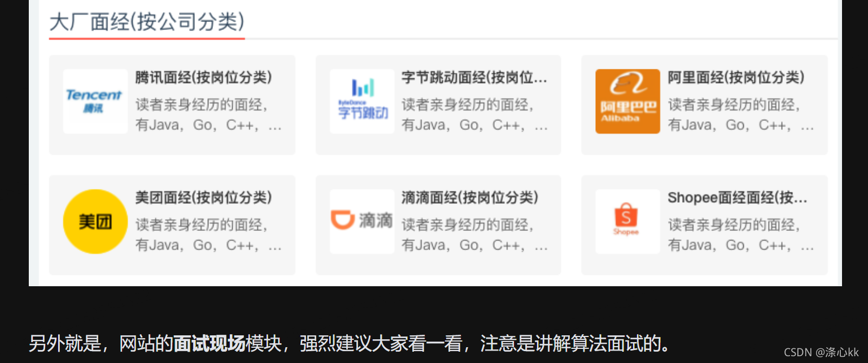
Task: Select the 大厂面经(按公司分类) section heading
Action: click(x=147, y=23)
